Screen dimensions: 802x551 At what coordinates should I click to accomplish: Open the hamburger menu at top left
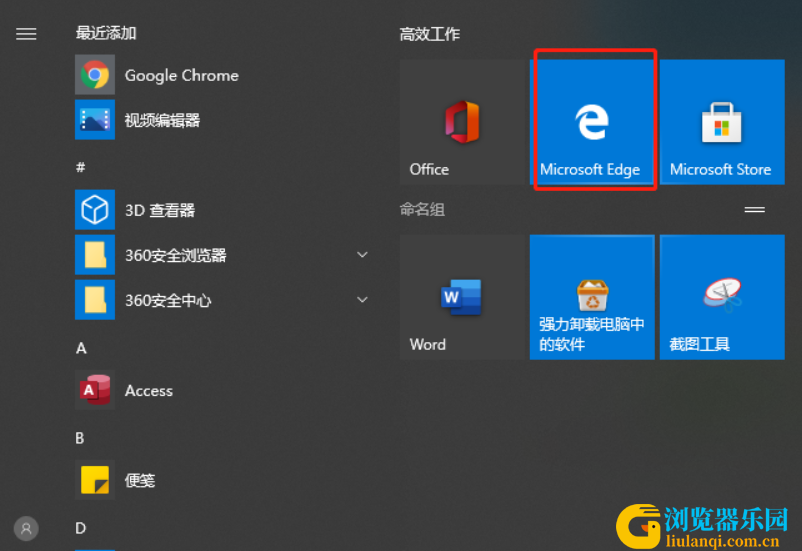pyautogui.click(x=26, y=34)
